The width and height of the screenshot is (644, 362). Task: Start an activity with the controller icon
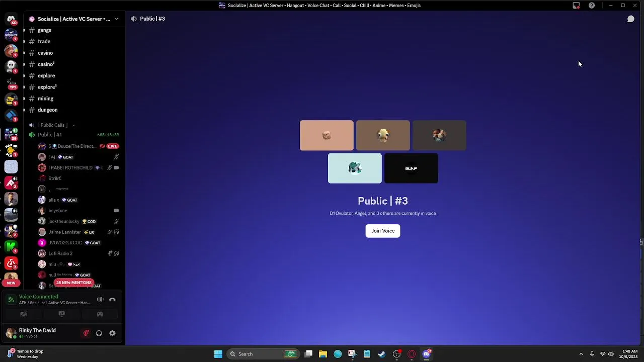[x=100, y=314]
